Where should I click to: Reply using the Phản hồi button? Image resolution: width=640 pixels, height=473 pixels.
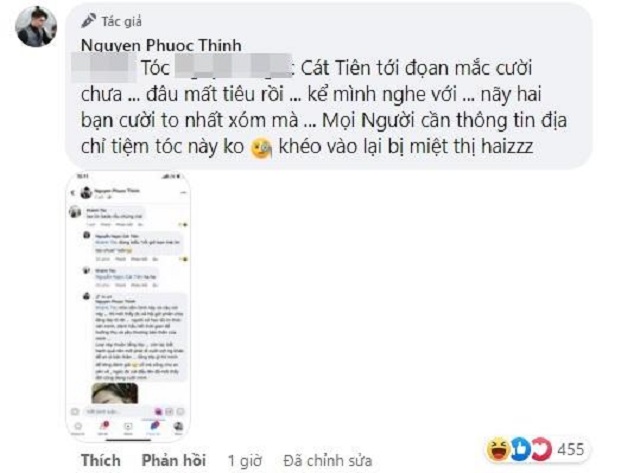pyautogui.click(x=173, y=460)
